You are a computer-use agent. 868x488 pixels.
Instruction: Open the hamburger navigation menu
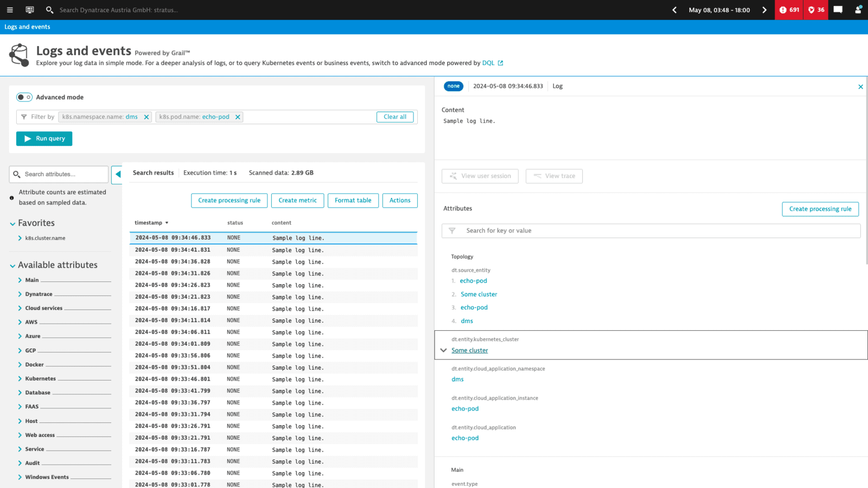click(x=10, y=10)
